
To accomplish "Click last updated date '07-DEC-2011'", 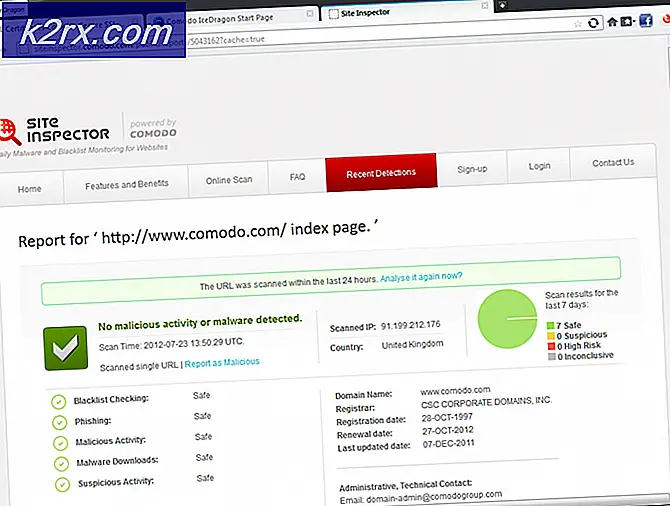I will click(449, 444).
